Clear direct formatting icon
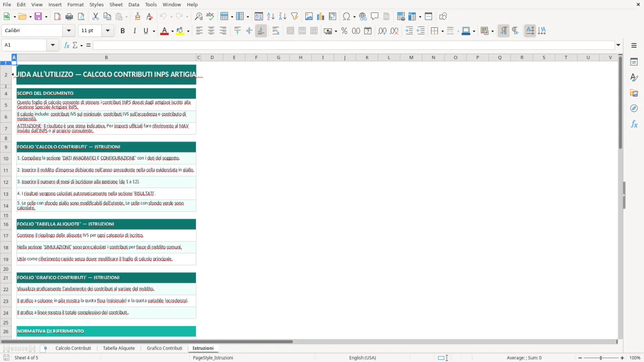Screen dimensions: 644x362 pyautogui.click(x=150, y=17)
